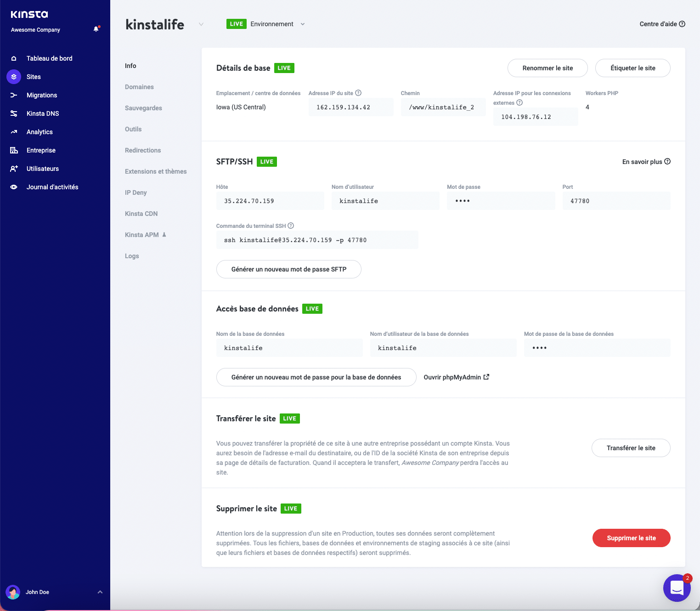The height and width of the screenshot is (611, 700).
Task: Click the red Supprimer le site button
Action: click(x=631, y=538)
